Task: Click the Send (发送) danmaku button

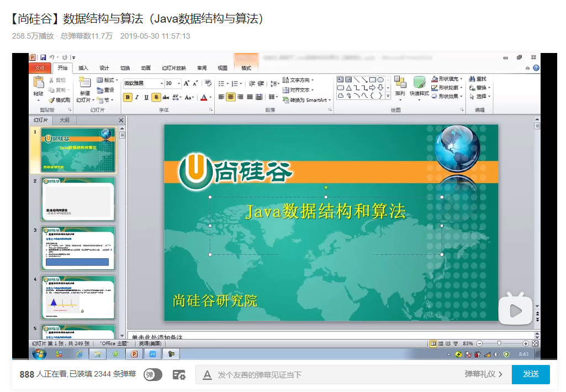Action: 531,374
